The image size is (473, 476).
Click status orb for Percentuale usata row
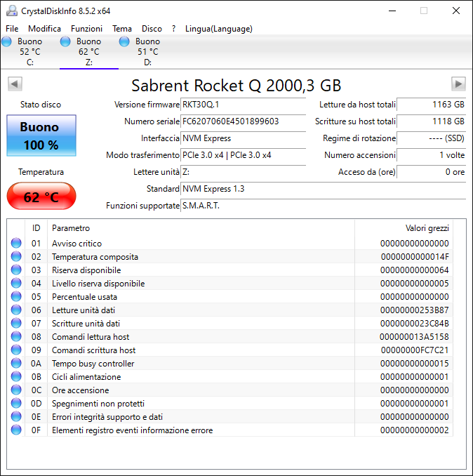[16, 296]
